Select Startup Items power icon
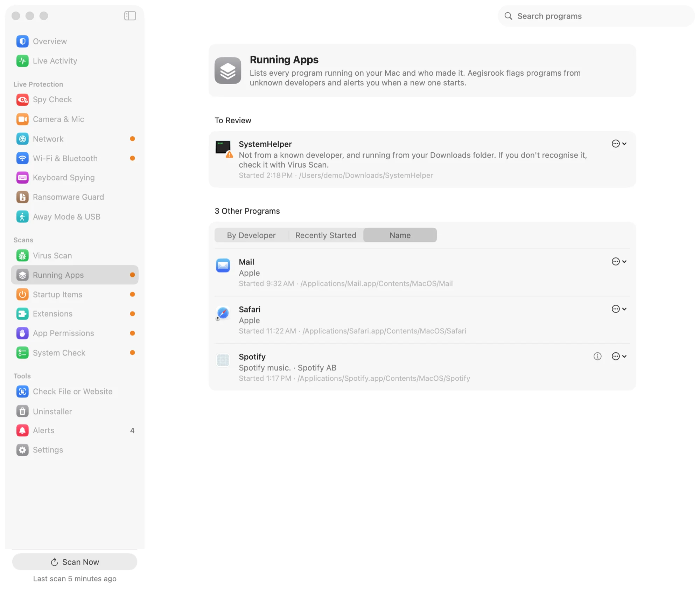The height and width of the screenshot is (594, 700). (22, 295)
